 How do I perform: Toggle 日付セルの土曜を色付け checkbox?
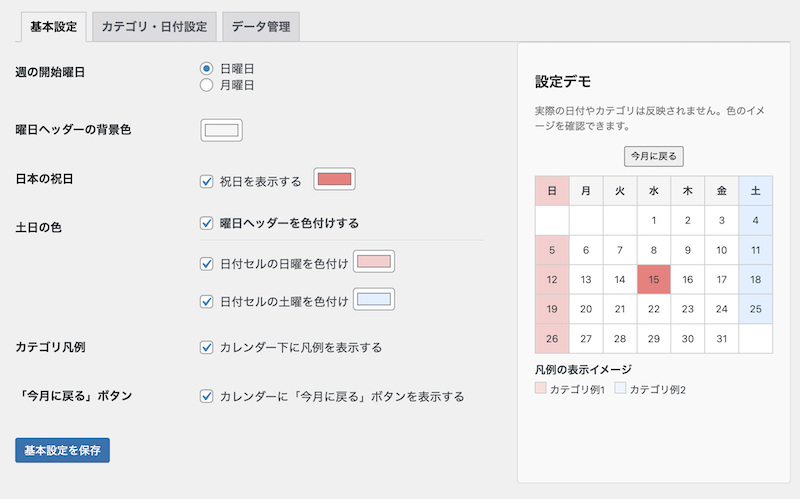pyautogui.click(x=207, y=301)
